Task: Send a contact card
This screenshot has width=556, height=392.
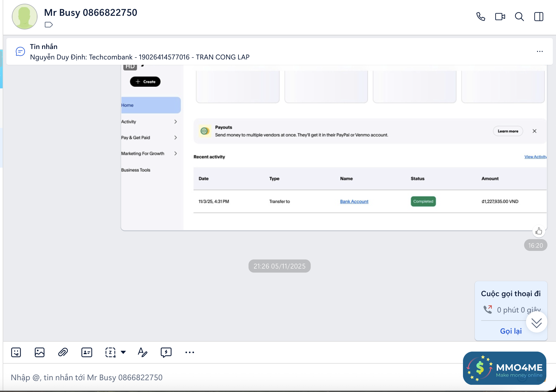Action: tap(87, 352)
